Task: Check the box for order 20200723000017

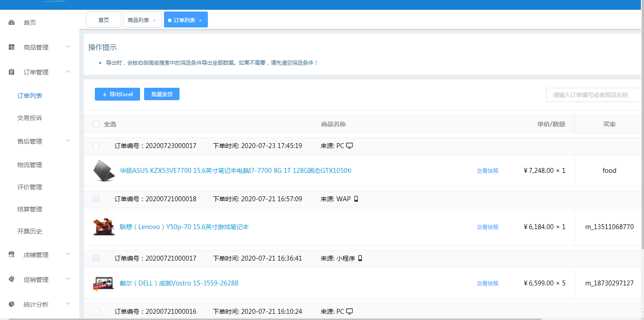Action: (96, 146)
